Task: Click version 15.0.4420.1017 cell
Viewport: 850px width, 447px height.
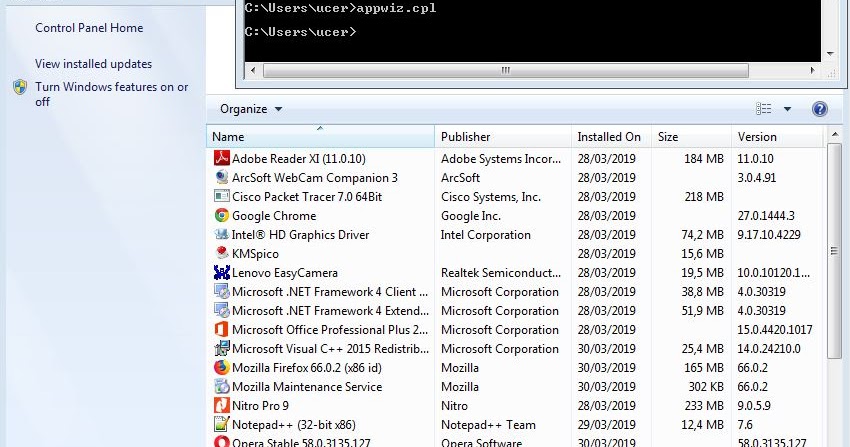Action: (x=775, y=329)
